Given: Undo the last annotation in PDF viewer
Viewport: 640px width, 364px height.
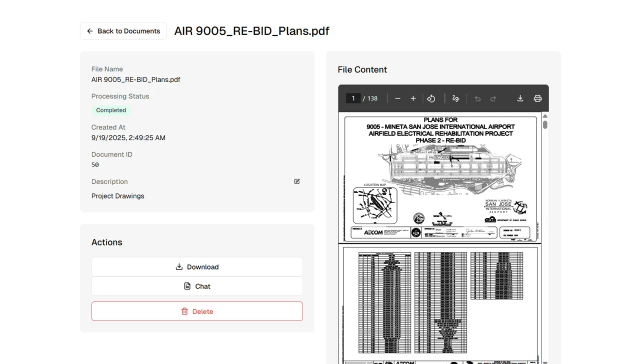Looking at the screenshot, I should point(477,98).
